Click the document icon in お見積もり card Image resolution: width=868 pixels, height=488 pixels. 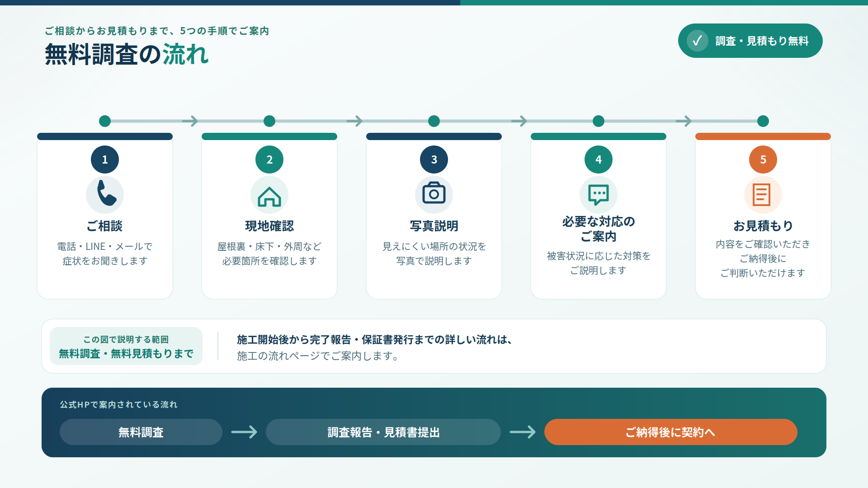point(762,195)
